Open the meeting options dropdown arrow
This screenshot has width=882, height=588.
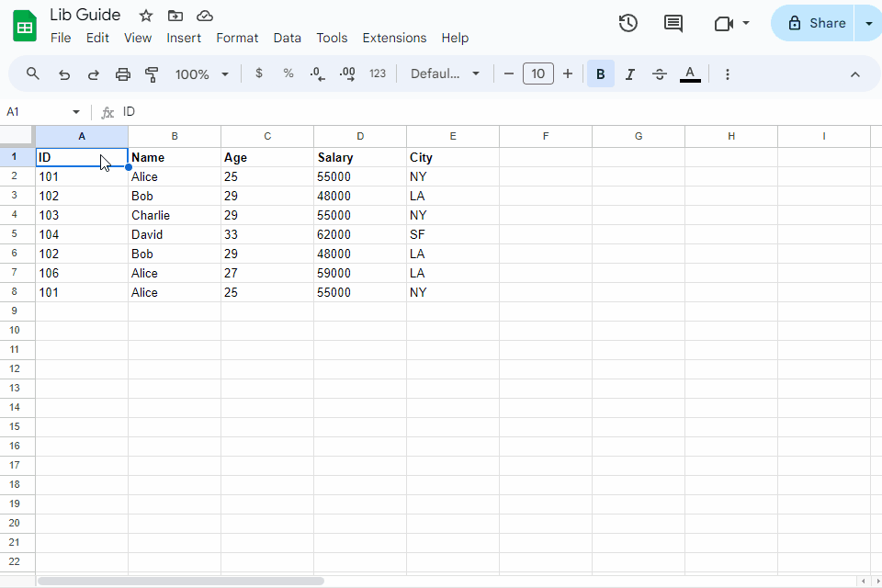tap(746, 23)
